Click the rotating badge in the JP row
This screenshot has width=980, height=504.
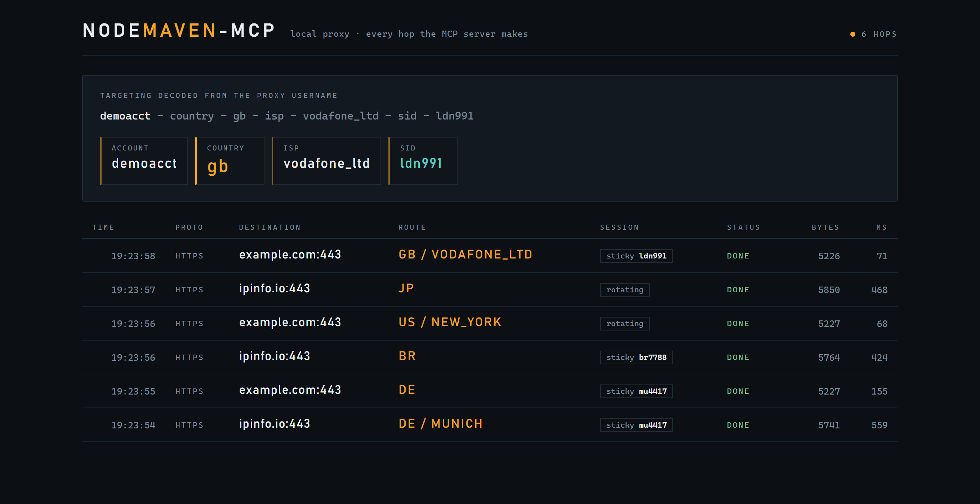pyautogui.click(x=625, y=290)
